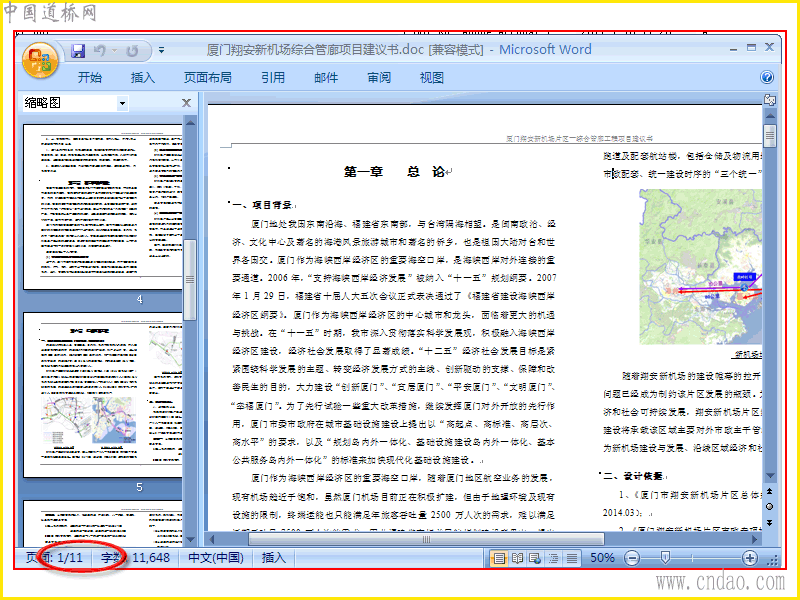Click the horizontal scrollbar thumb
The width and height of the screenshot is (800, 600).
point(426,539)
